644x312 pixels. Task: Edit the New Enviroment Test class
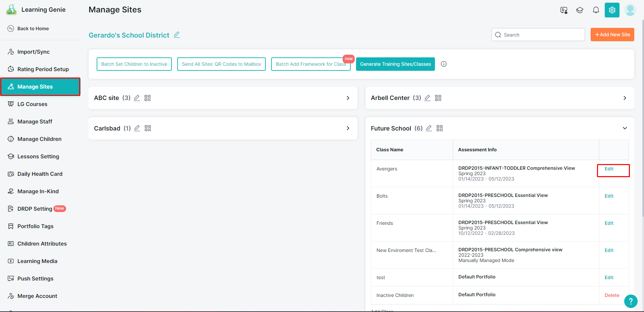609,250
